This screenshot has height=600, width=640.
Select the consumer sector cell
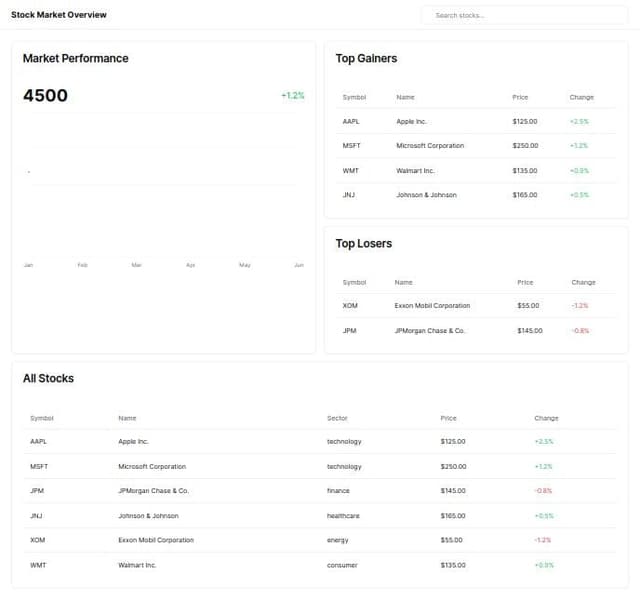[x=342, y=565]
